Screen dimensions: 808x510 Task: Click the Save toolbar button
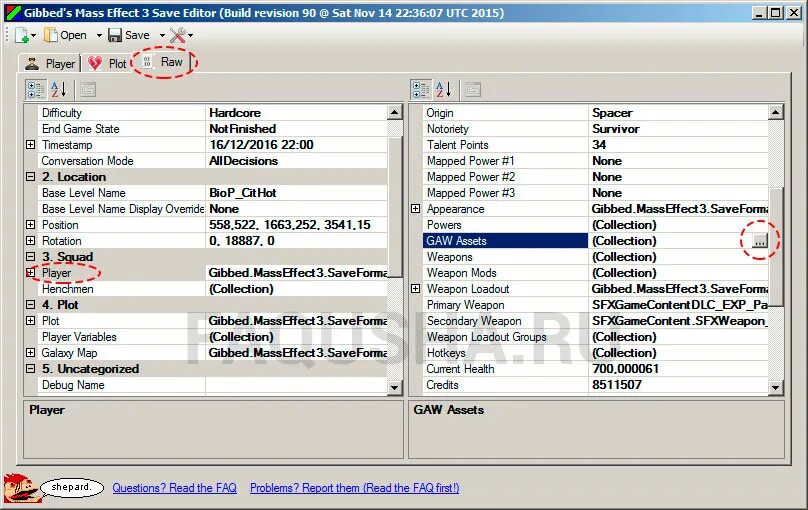pos(129,35)
